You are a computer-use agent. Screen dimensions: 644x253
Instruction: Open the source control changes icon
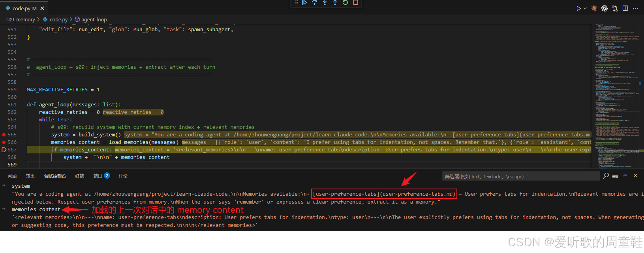click(x=615, y=8)
